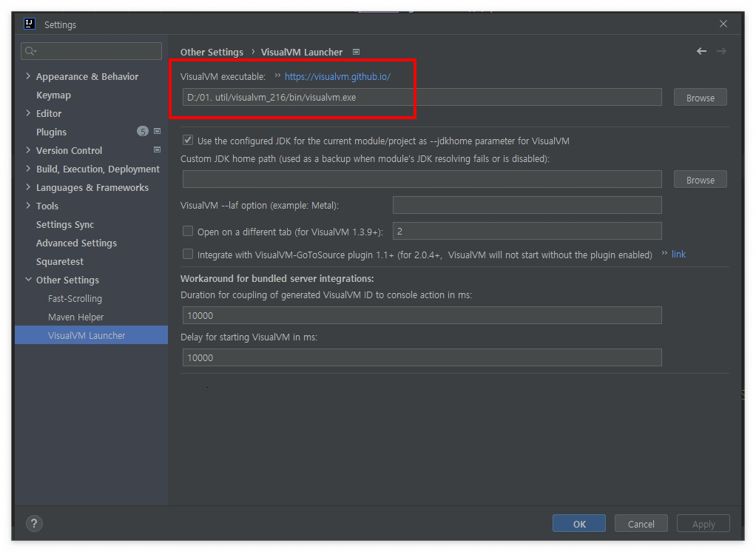Open Maven Helper settings

(75, 317)
